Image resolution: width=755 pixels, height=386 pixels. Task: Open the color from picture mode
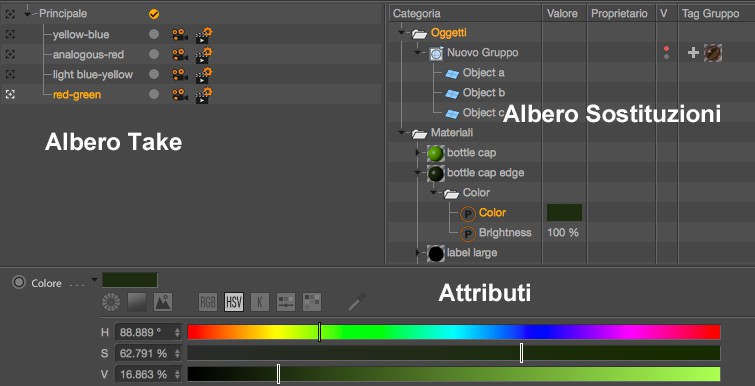pyautogui.click(x=163, y=302)
